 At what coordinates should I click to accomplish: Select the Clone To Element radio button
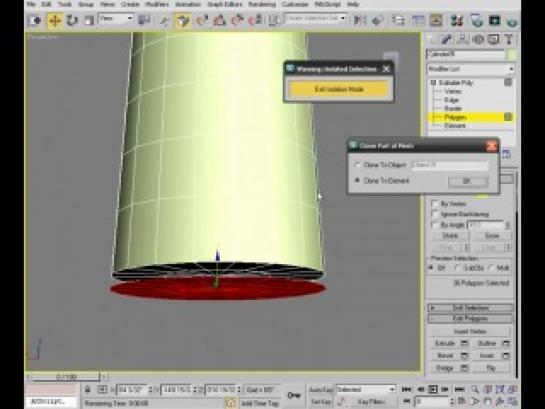coord(357,180)
